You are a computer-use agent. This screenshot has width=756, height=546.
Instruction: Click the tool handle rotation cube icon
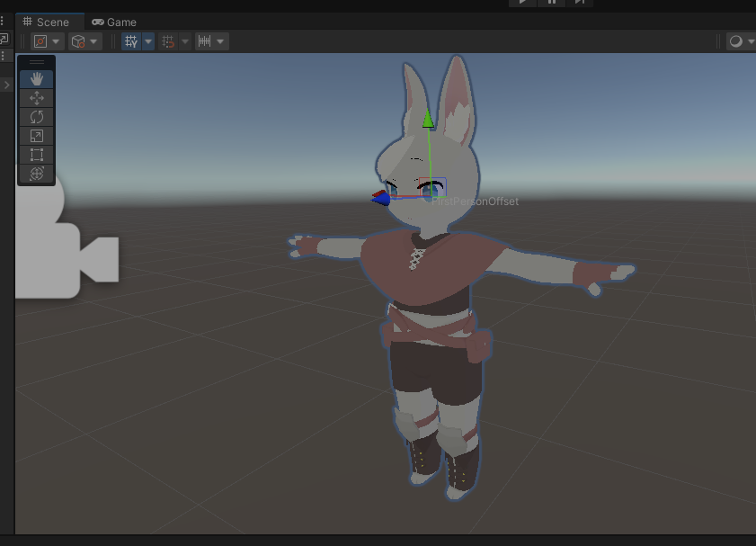78,41
